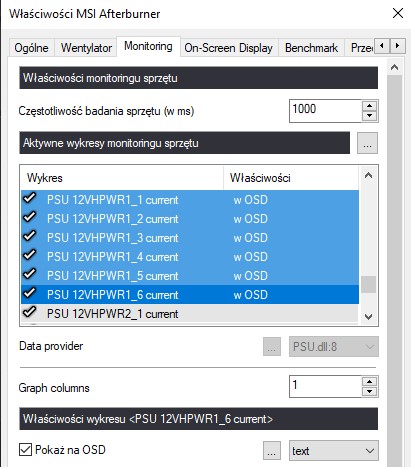Open the Benchmark tab
Viewport: 411px width, 467px height.
click(311, 48)
